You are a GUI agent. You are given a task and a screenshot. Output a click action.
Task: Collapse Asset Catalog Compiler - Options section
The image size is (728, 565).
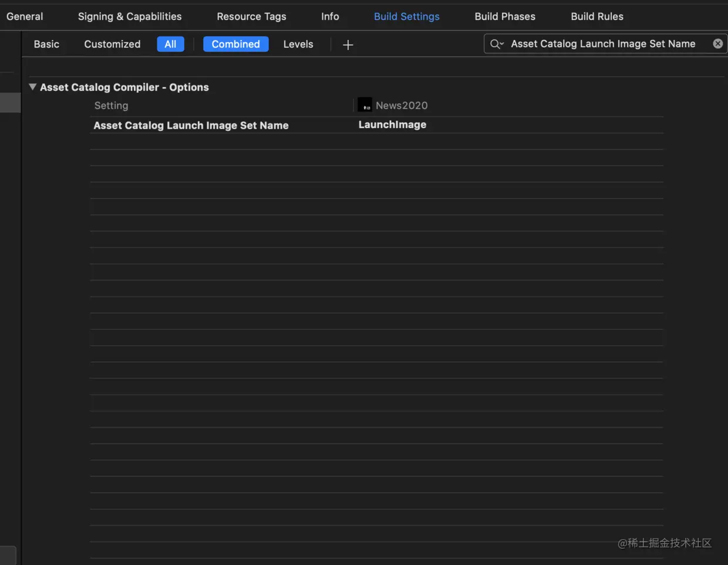[33, 87]
